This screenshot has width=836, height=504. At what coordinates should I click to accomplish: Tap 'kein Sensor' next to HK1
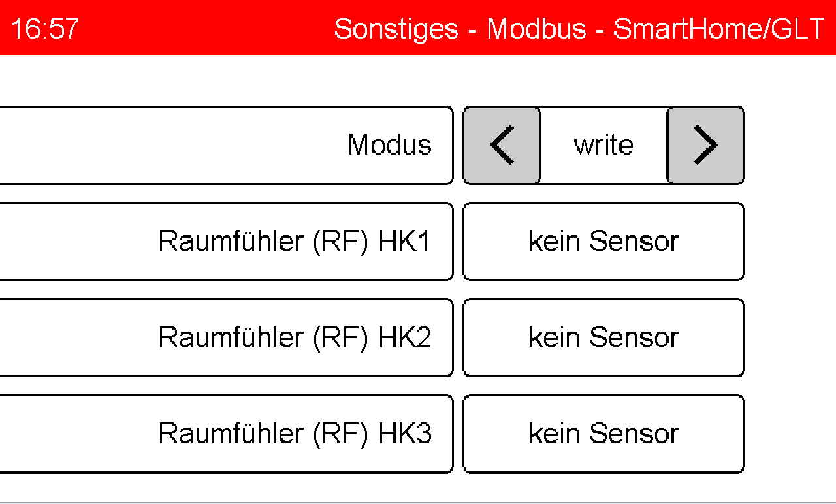603,242
